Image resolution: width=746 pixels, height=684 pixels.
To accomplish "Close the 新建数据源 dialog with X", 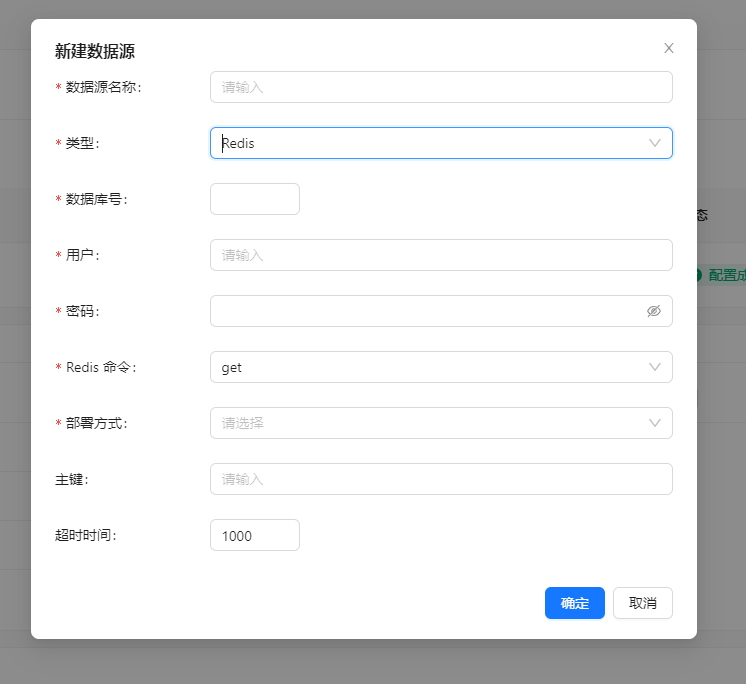I will 668,48.
